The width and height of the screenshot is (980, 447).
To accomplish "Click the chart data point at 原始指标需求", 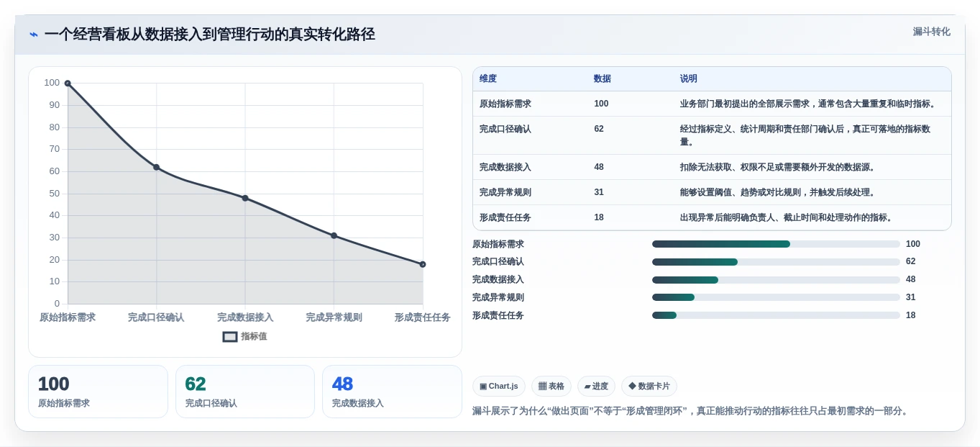I will pyautogui.click(x=68, y=83).
